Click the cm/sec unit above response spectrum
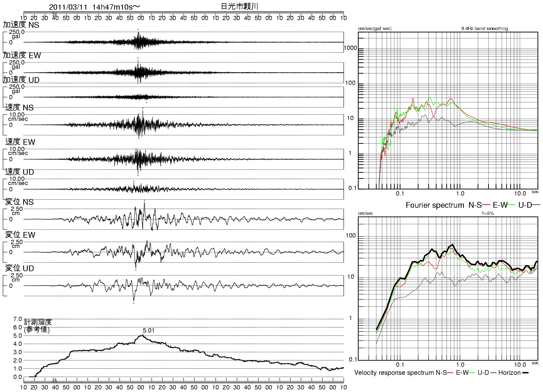Viewport: 543px width, 392px height. [365, 213]
